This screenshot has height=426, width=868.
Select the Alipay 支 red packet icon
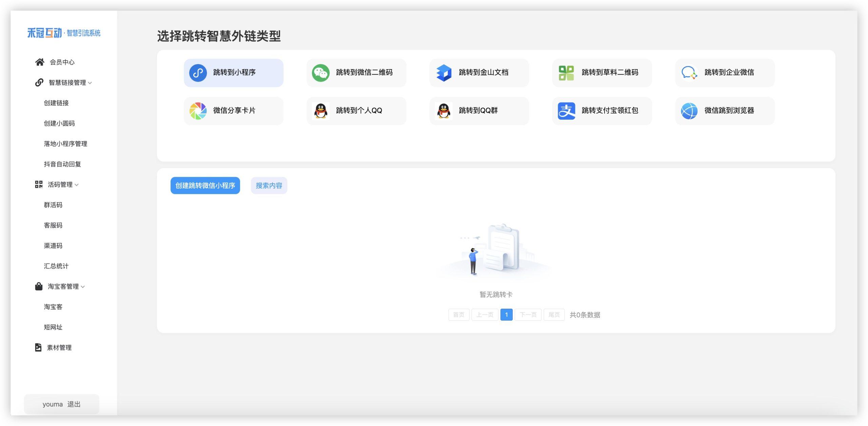point(566,111)
